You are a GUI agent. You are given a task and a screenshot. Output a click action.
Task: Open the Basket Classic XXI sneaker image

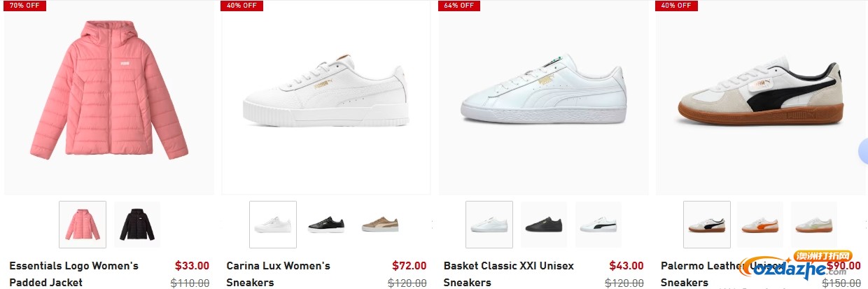coord(543,98)
